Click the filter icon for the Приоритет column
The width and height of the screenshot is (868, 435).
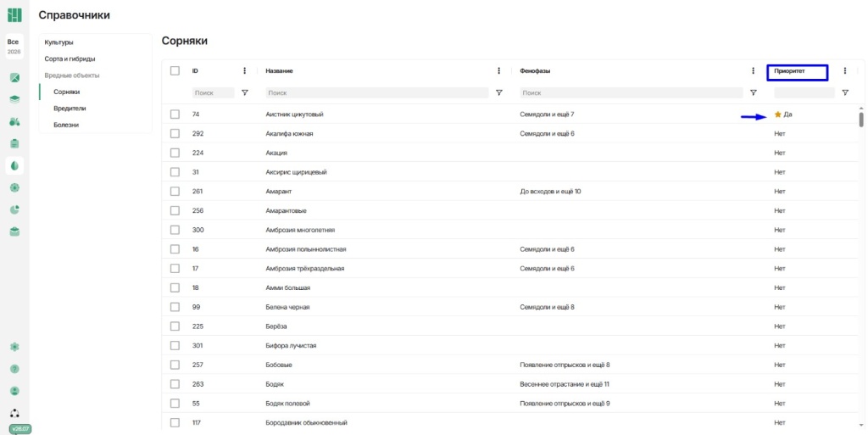point(845,93)
